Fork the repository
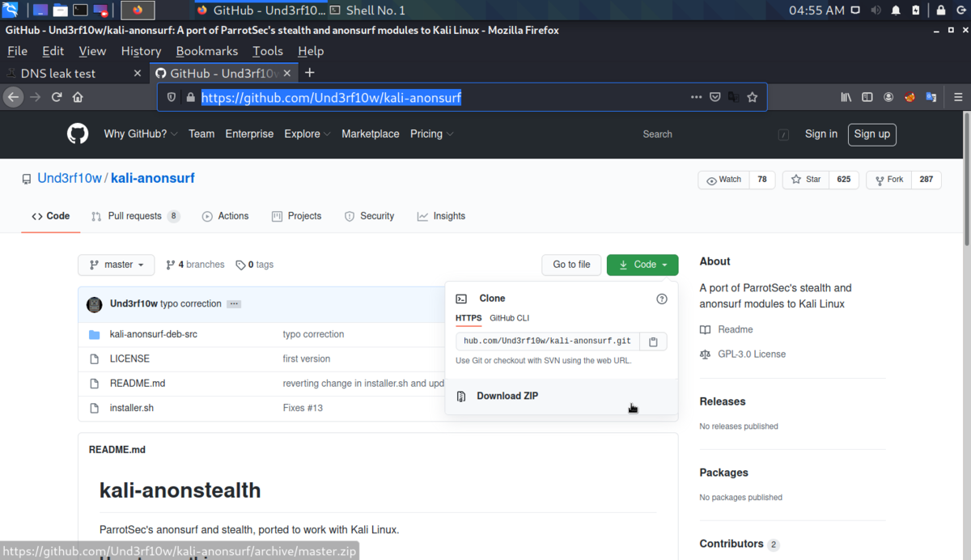This screenshot has height=560, width=971. (x=888, y=180)
